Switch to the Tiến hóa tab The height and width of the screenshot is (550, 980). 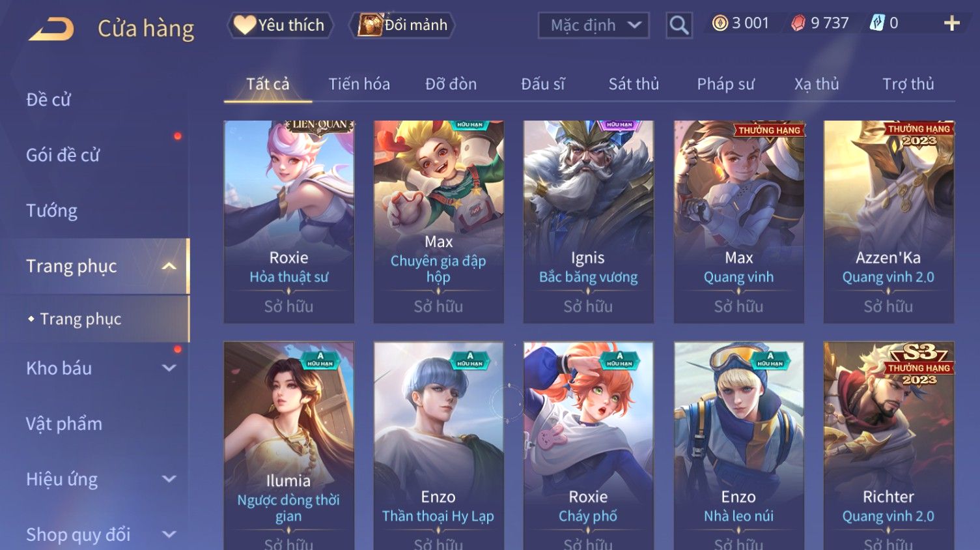[359, 84]
